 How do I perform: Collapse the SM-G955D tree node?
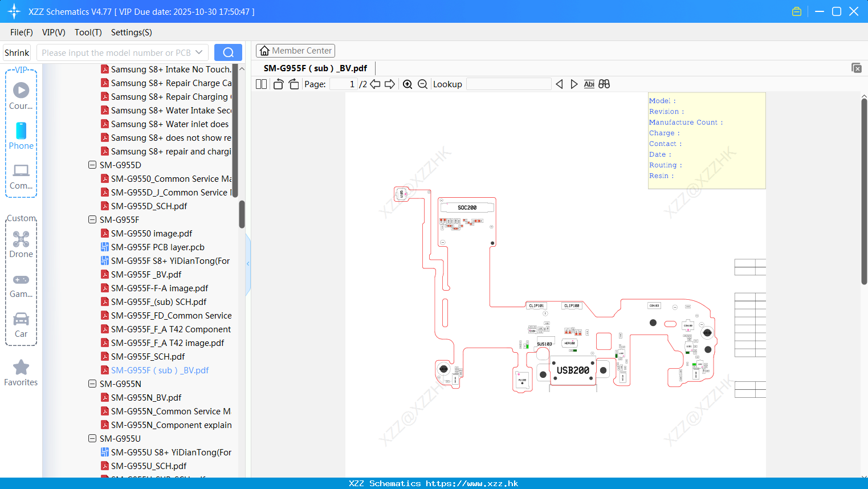point(92,165)
